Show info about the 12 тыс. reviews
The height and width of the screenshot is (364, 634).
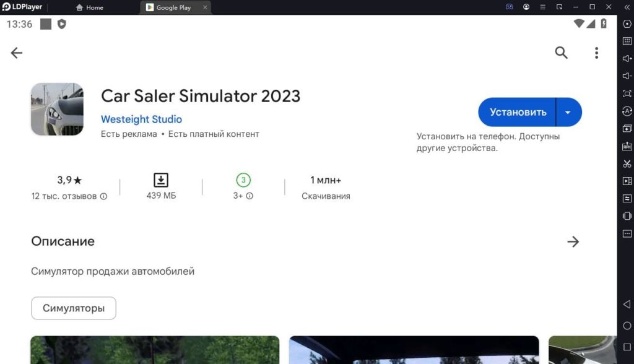(x=103, y=196)
